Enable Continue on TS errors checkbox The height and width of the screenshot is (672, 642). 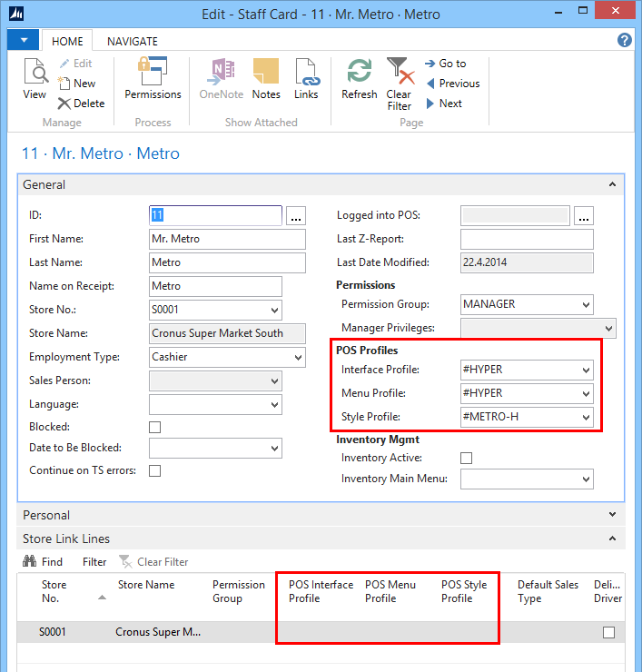coord(155,470)
